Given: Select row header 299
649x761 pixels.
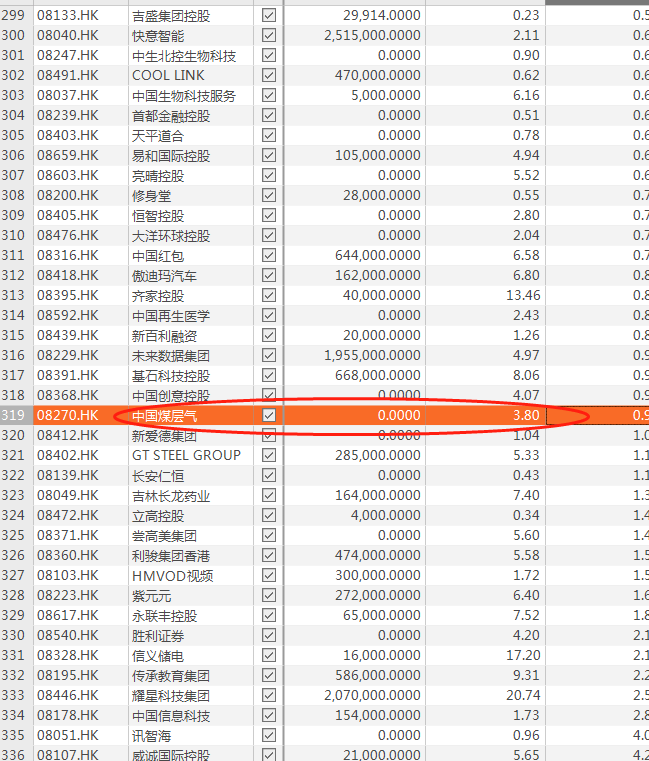Looking at the screenshot, I should click(x=16, y=15).
